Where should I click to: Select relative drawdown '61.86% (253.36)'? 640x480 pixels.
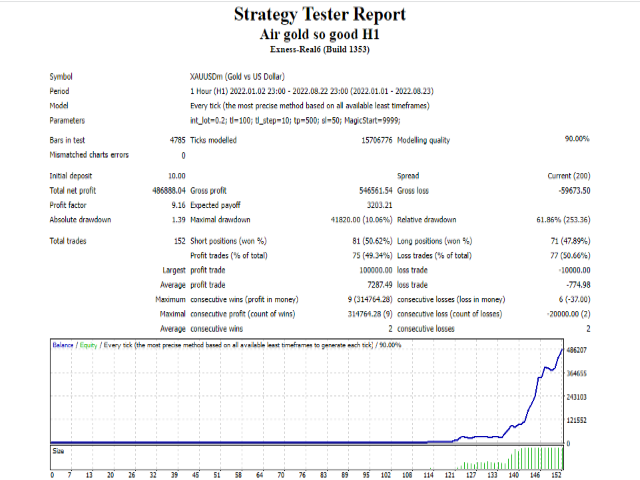tap(563, 220)
